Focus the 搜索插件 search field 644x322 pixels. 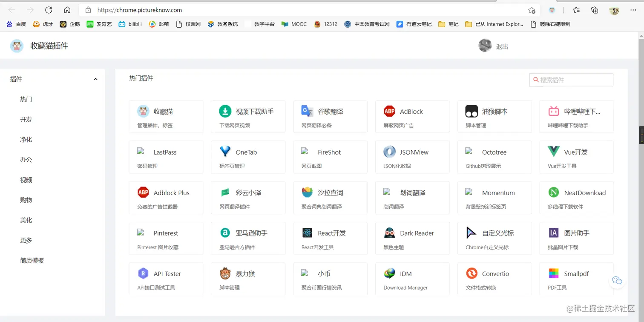pos(571,80)
